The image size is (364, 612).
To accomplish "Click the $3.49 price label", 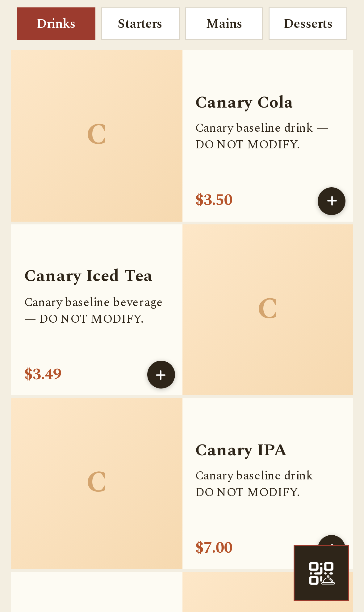I will tap(43, 374).
